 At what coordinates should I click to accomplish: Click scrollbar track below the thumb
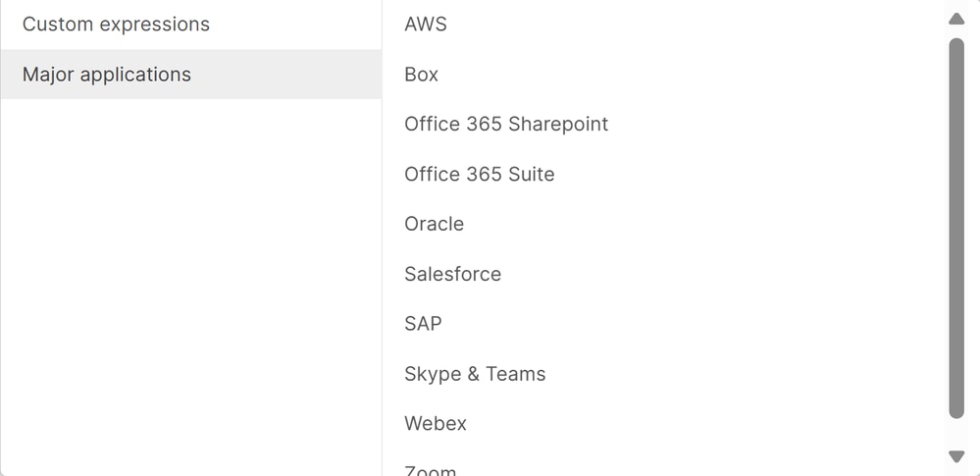point(956,434)
